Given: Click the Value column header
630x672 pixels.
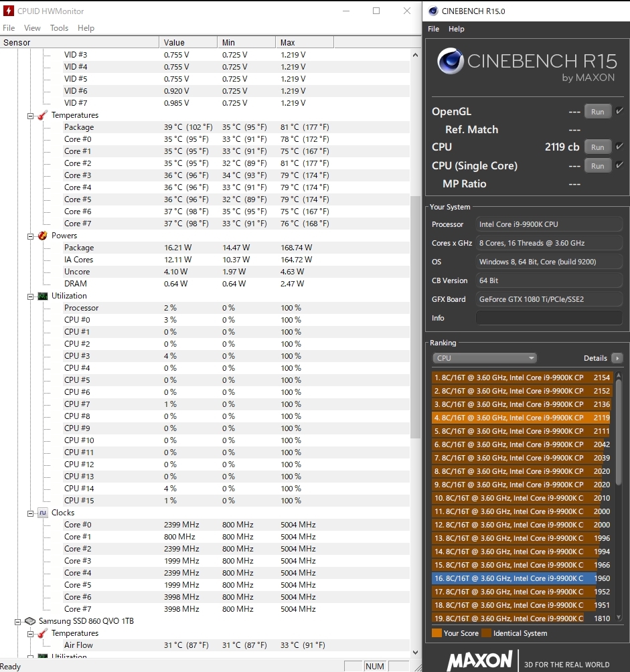Looking at the screenshot, I should (x=188, y=42).
